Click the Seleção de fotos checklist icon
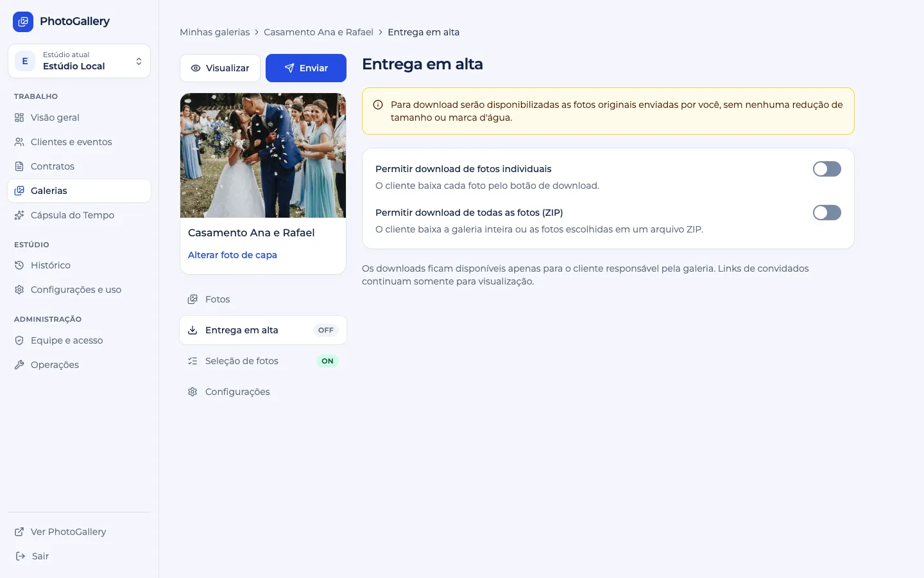 193,361
